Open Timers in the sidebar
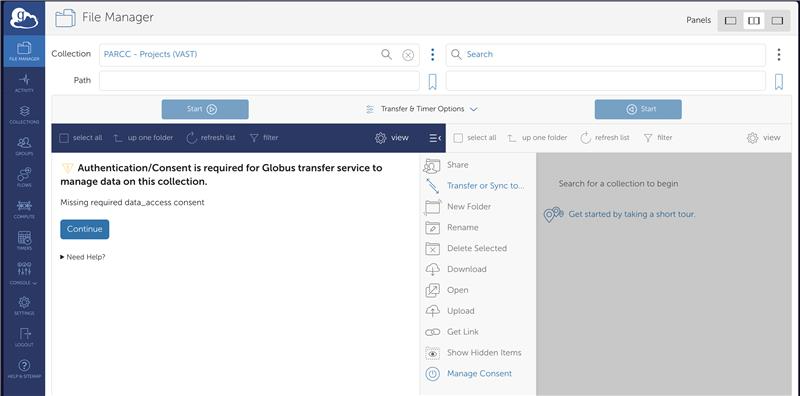This screenshot has width=800, height=396. tap(23, 240)
